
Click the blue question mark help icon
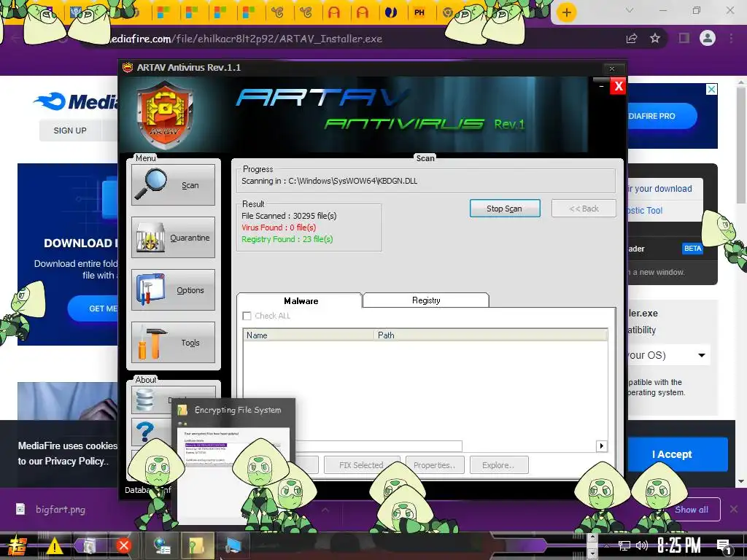point(145,432)
